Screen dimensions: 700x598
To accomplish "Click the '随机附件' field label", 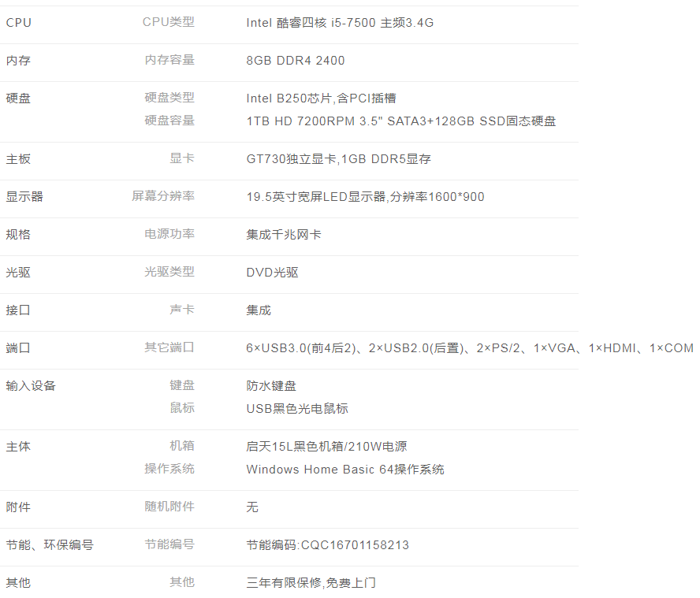I will coord(169,507).
